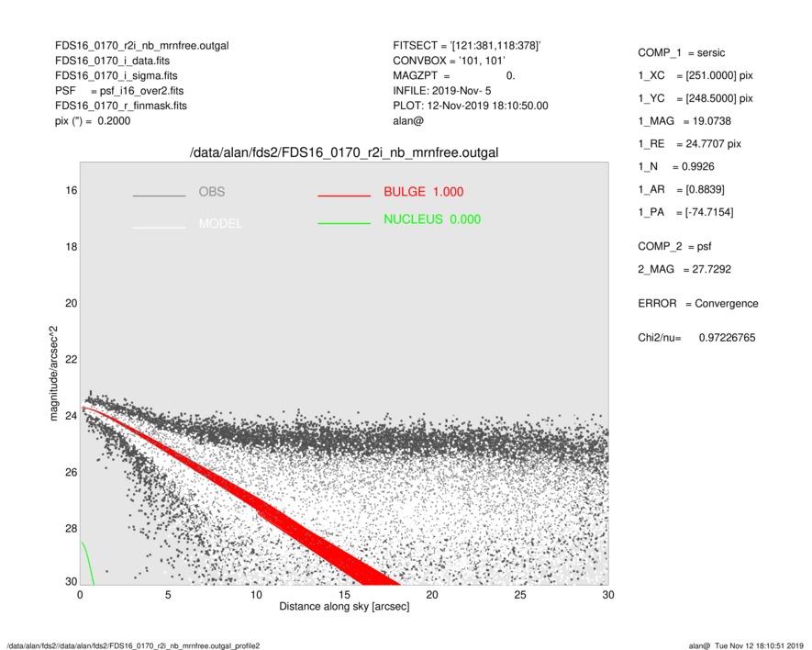The height and width of the screenshot is (650, 812).
Task: Select the PSF psf_i16_over2.fits line
Action: pos(118,91)
